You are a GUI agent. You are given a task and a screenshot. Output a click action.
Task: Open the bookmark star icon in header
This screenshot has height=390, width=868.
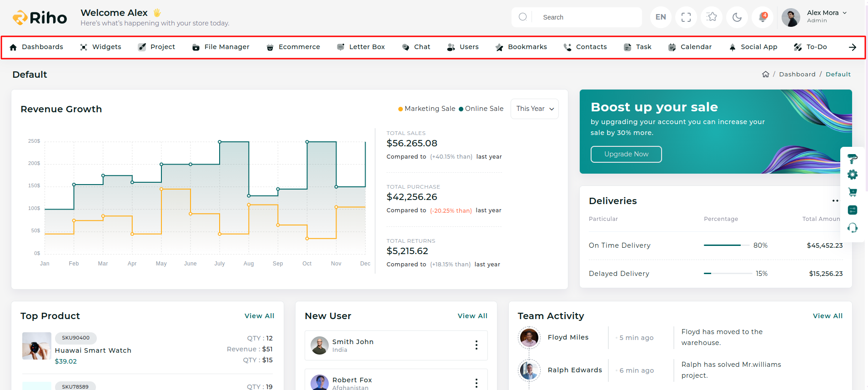click(x=712, y=17)
